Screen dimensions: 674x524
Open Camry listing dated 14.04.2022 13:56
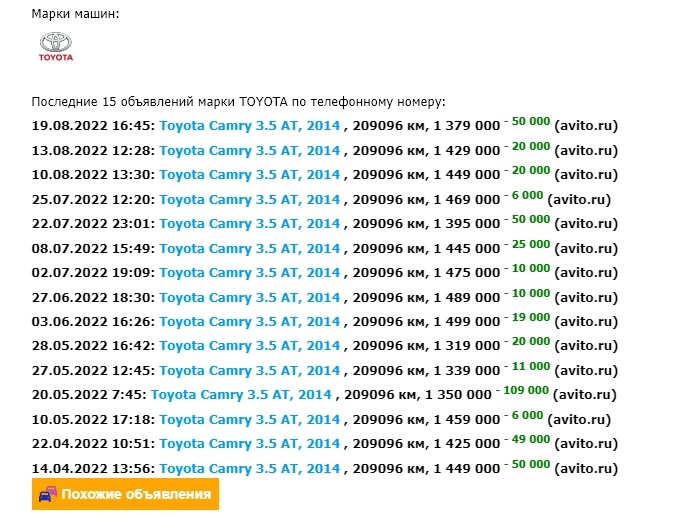pyautogui.click(x=250, y=469)
